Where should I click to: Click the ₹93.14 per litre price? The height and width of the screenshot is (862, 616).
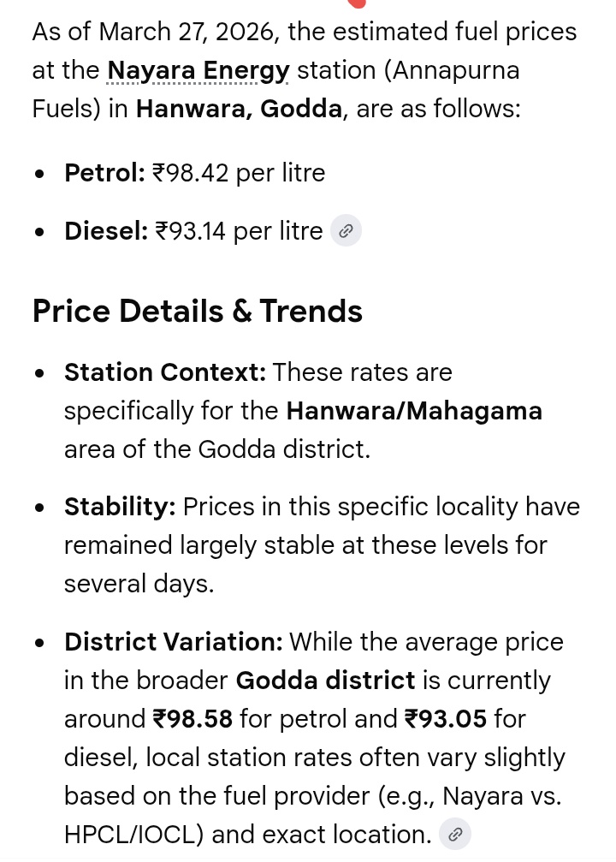239,231
